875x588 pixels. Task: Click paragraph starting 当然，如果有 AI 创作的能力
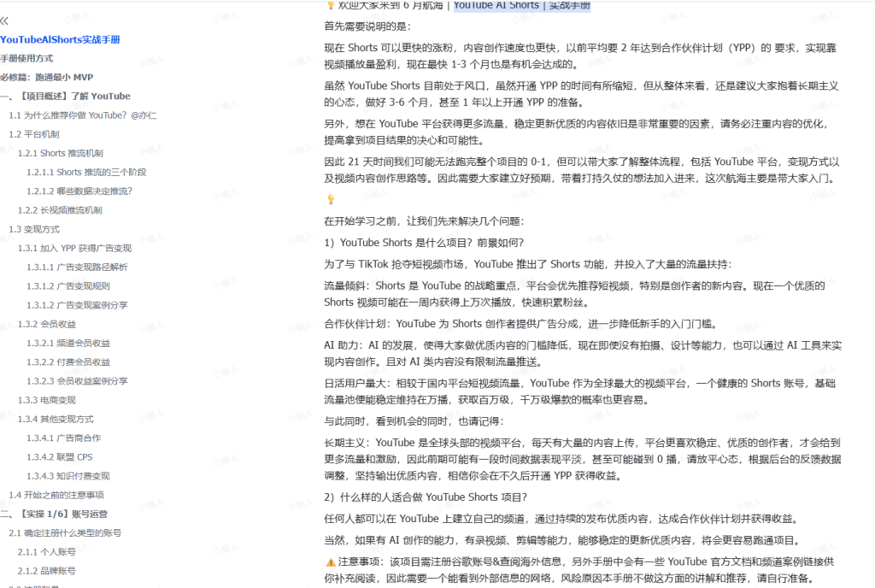(562, 540)
